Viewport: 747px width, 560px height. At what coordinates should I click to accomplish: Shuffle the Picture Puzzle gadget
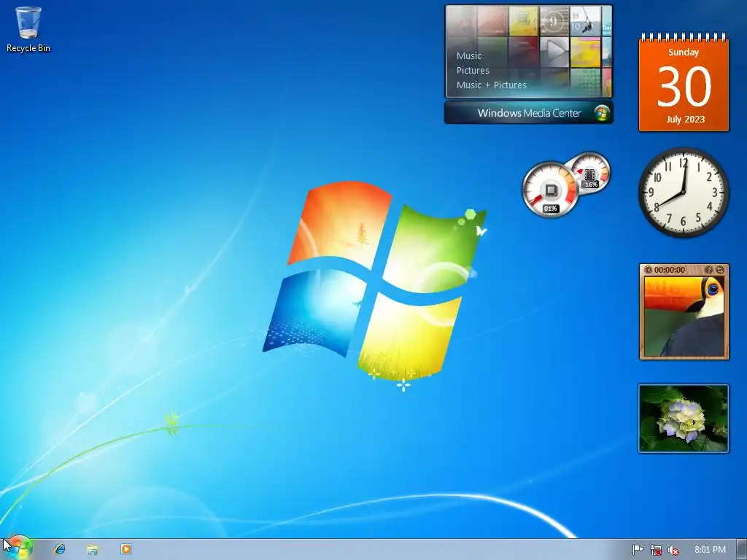coord(720,270)
